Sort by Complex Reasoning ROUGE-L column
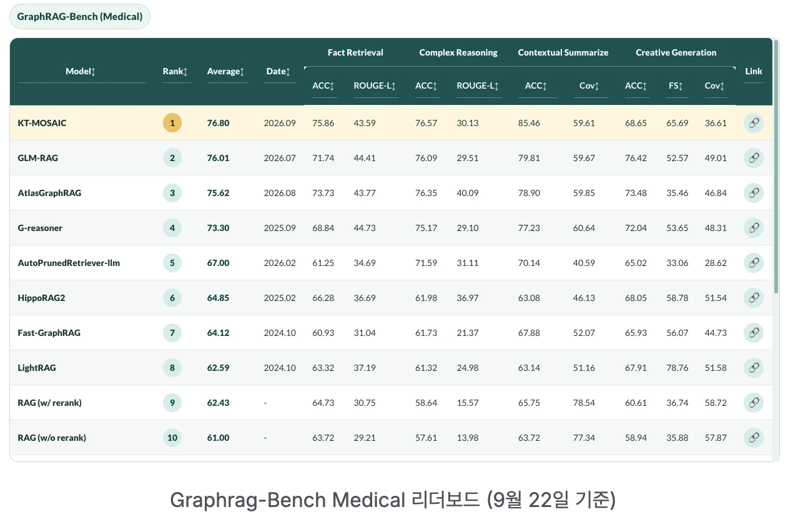The image size is (793, 532). point(478,86)
